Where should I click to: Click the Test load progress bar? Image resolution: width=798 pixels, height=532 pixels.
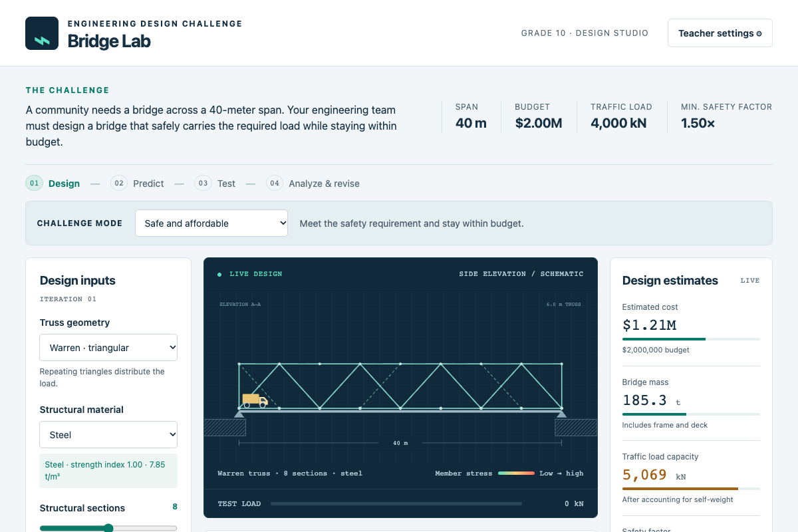tap(396, 503)
